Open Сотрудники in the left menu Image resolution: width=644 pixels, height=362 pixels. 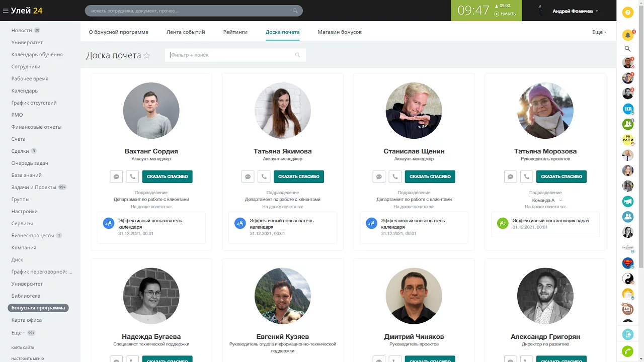26,66
